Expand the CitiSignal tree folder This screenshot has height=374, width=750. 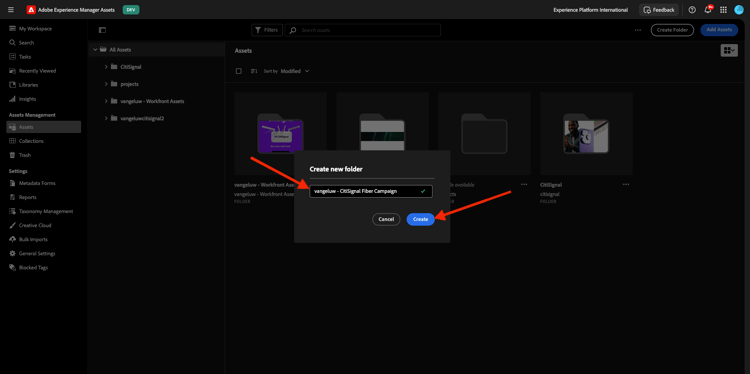tap(106, 66)
